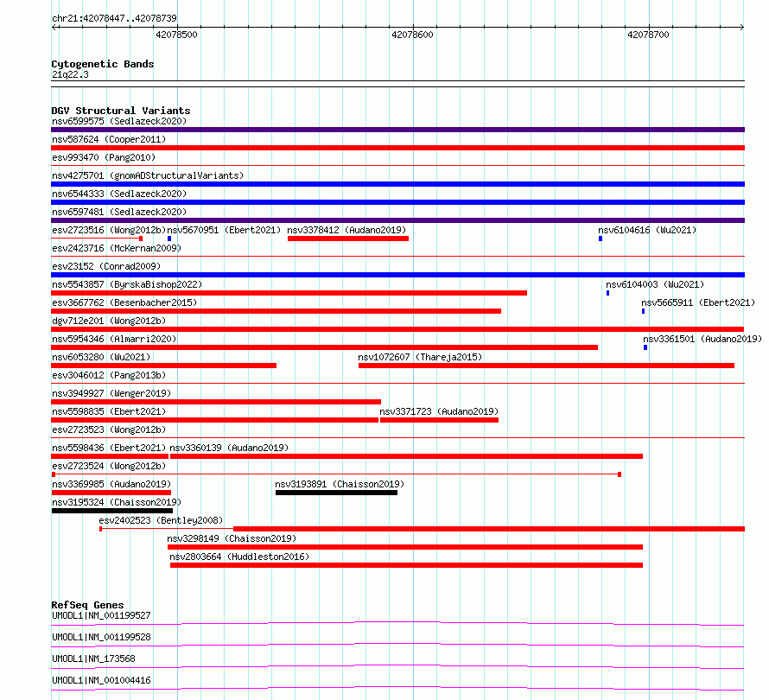769x700 pixels.
Task: Open the nsv3193891 (Chaisson2019) black bar
Action: tap(336, 493)
